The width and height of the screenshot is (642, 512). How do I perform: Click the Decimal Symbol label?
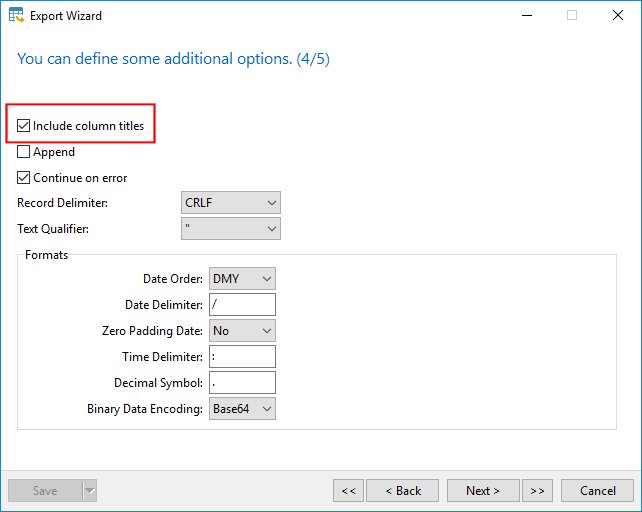point(158,383)
